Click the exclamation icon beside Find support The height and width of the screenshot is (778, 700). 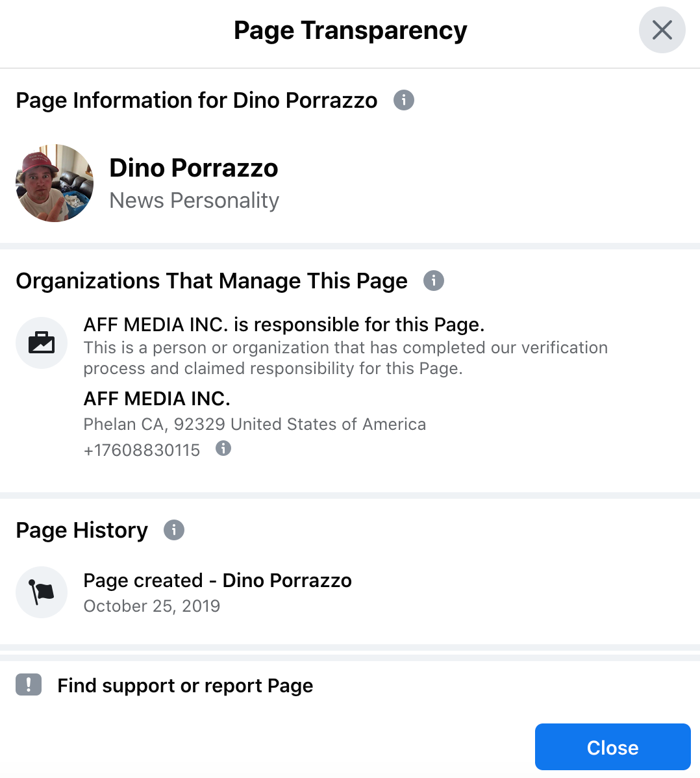[x=28, y=685]
